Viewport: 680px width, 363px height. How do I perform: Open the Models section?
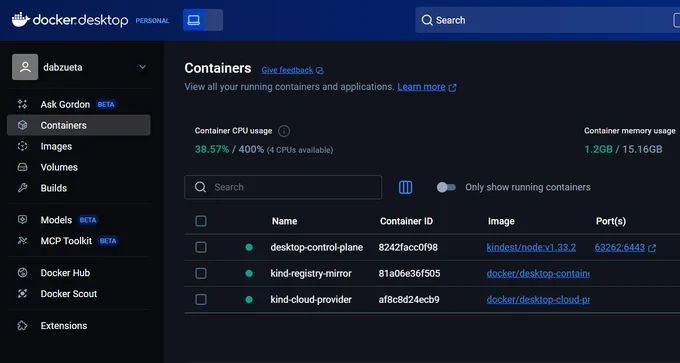coord(79,220)
